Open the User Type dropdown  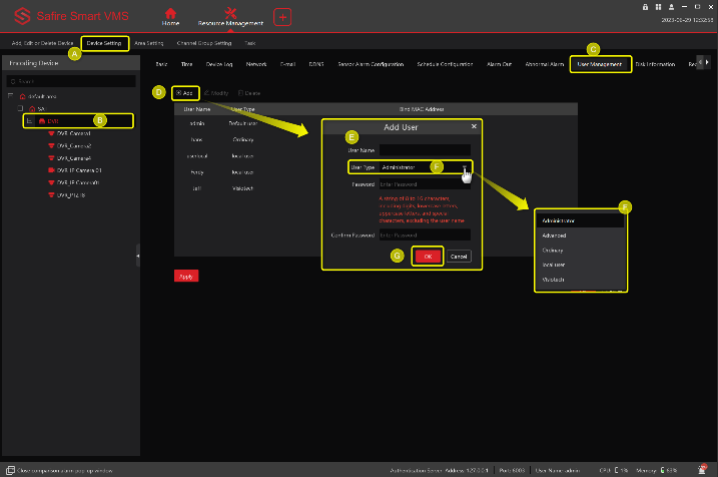click(424, 167)
